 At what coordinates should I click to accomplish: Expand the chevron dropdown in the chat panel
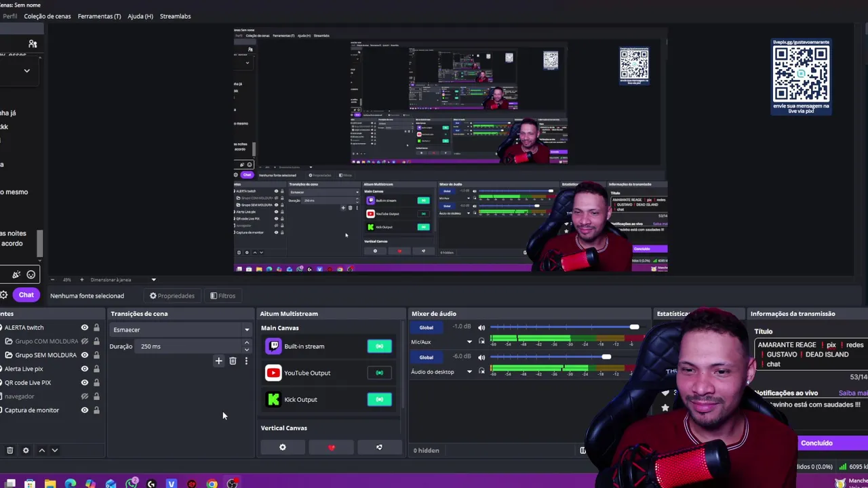[26, 70]
